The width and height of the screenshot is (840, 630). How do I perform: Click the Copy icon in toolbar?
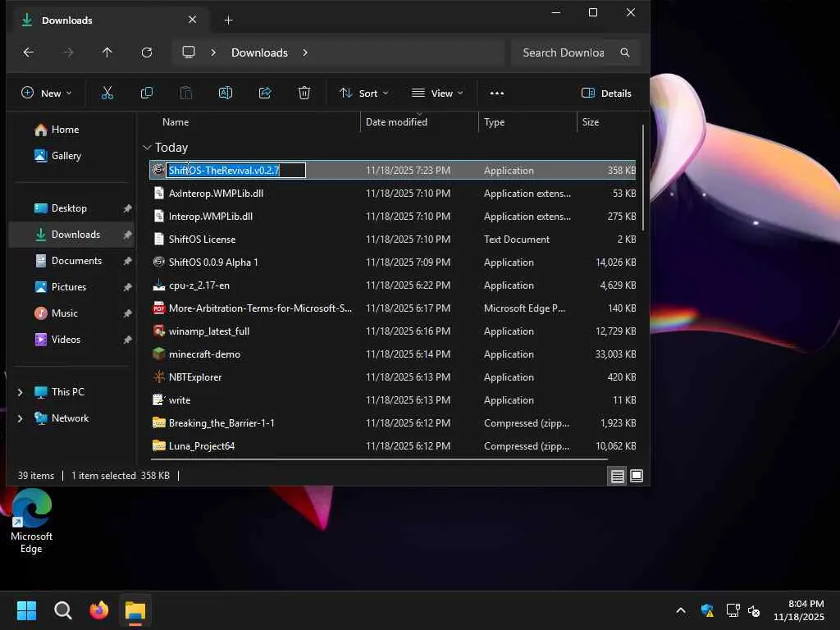(x=146, y=94)
